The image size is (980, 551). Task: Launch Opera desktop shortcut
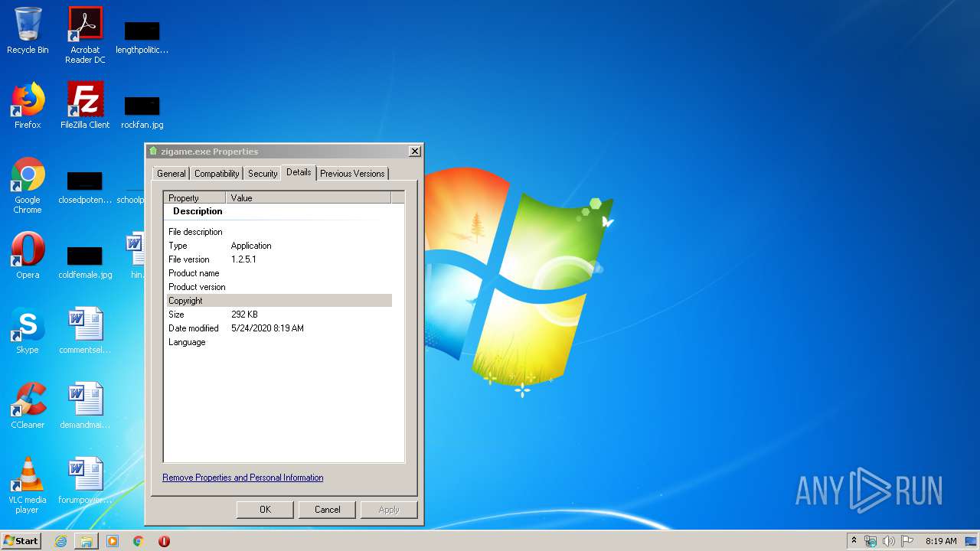(x=28, y=256)
